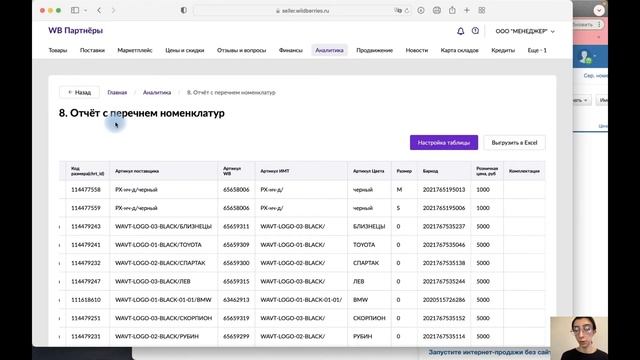640x360 pixels.
Task: Click the seller.wildberries.ru address bar
Action: [302, 11]
